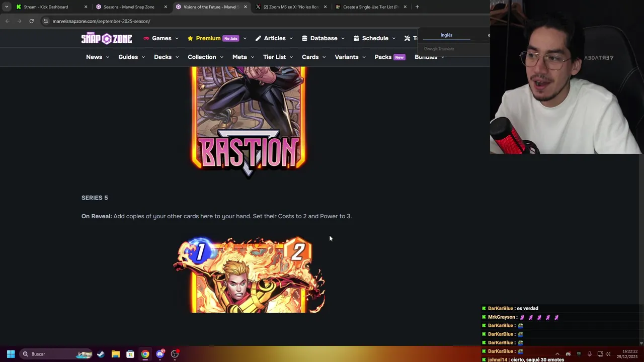
Task: Click the tools icon in the top nav
Action: pyautogui.click(x=407, y=38)
